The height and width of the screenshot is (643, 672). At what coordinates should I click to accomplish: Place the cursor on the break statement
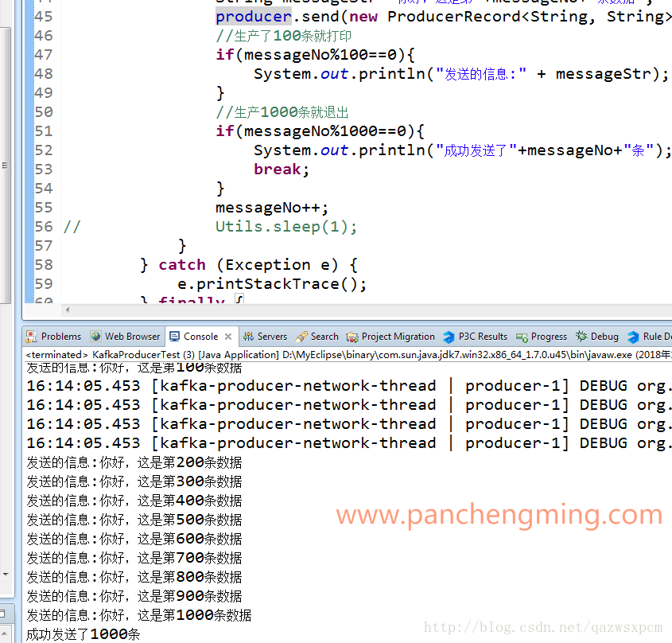281,170
